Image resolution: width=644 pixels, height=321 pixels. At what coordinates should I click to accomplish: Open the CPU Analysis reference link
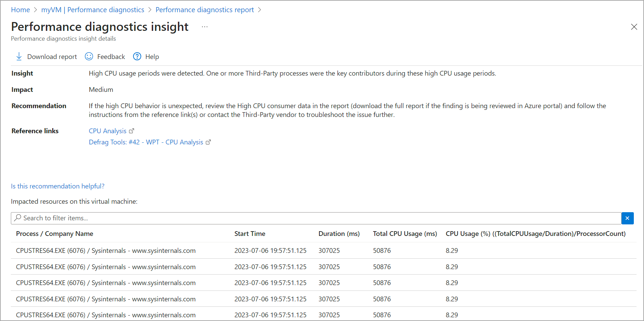point(107,131)
